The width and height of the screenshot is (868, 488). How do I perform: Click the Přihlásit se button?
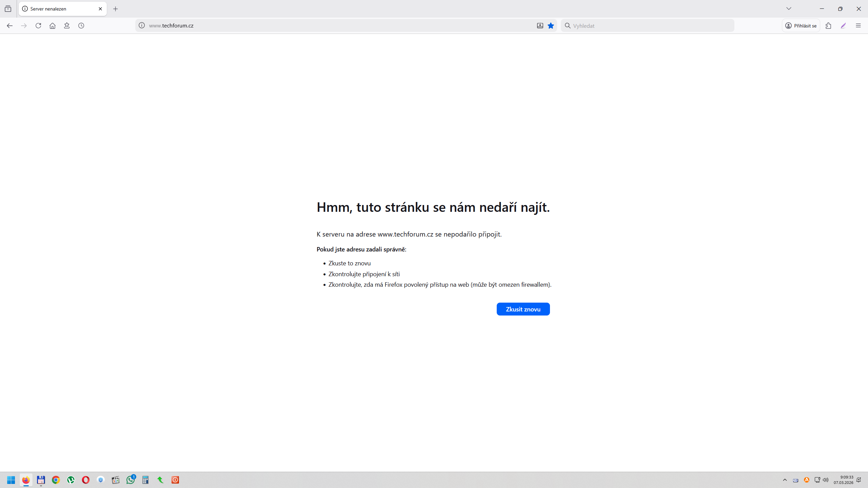coord(801,25)
